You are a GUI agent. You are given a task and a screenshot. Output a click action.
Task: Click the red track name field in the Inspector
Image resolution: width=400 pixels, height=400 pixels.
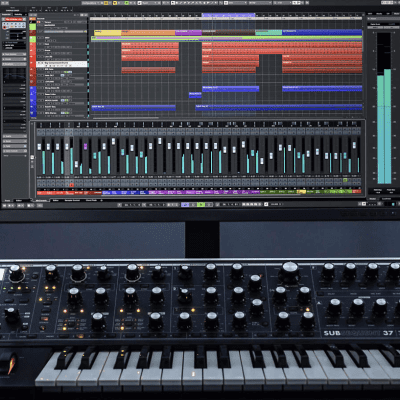pyautogui.click(x=14, y=19)
